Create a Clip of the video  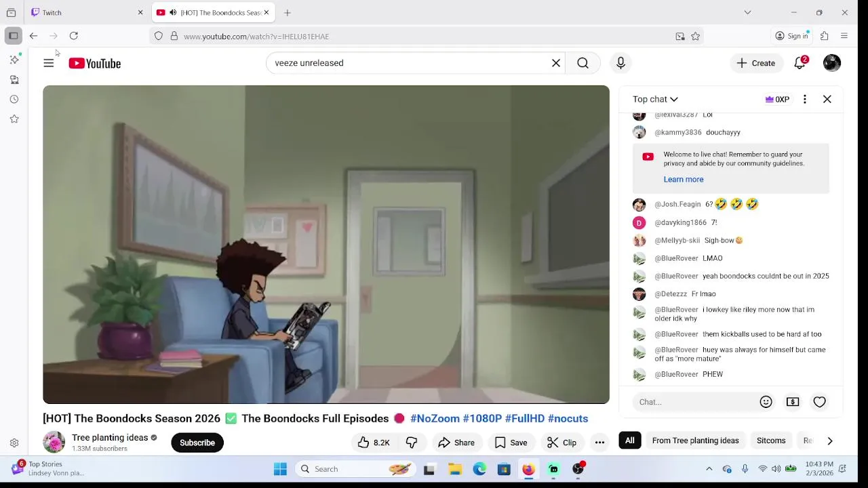tap(561, 443)
